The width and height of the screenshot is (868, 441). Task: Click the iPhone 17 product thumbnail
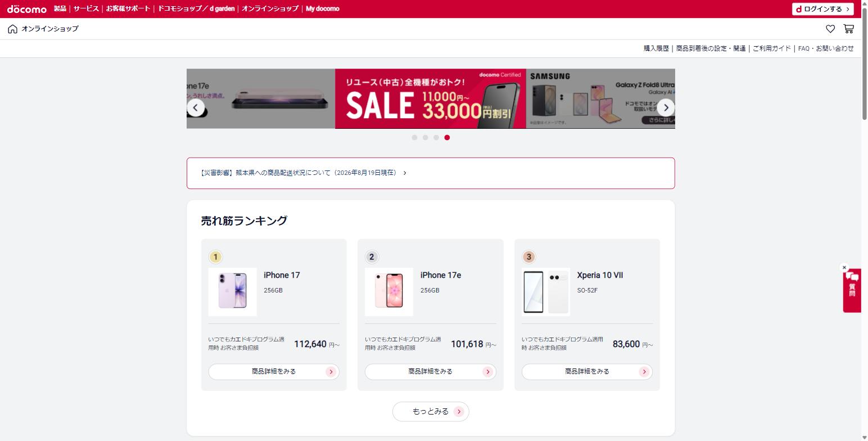233,292
